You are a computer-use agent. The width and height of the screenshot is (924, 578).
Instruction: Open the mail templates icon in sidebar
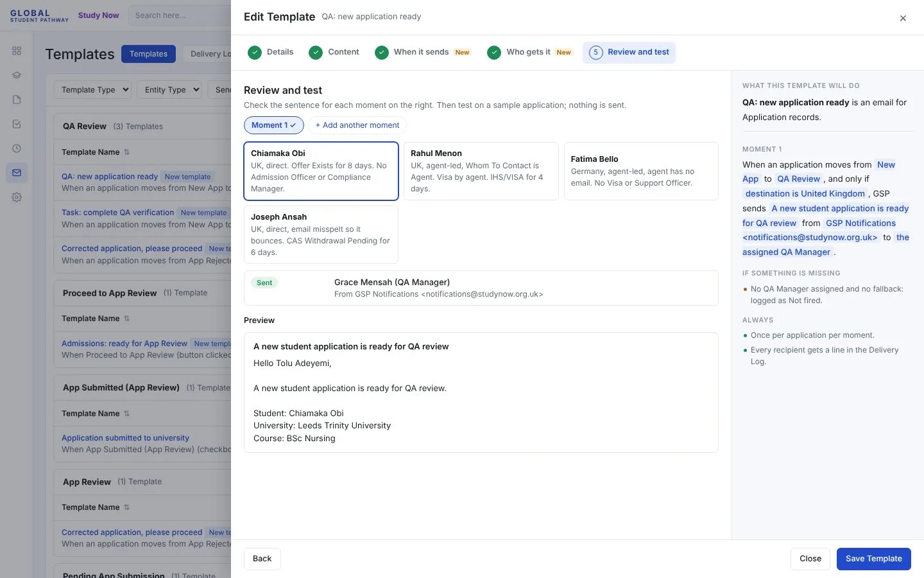(x=17, y=173)
